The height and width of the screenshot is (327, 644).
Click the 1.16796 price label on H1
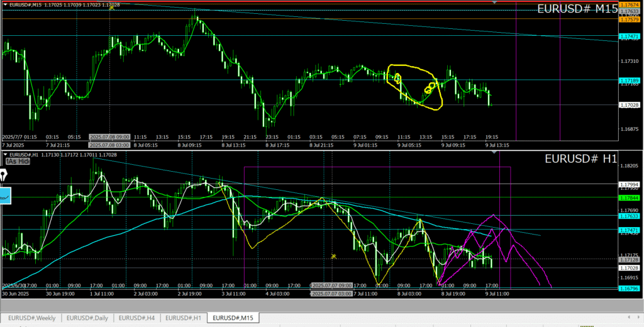coord(629,289)
